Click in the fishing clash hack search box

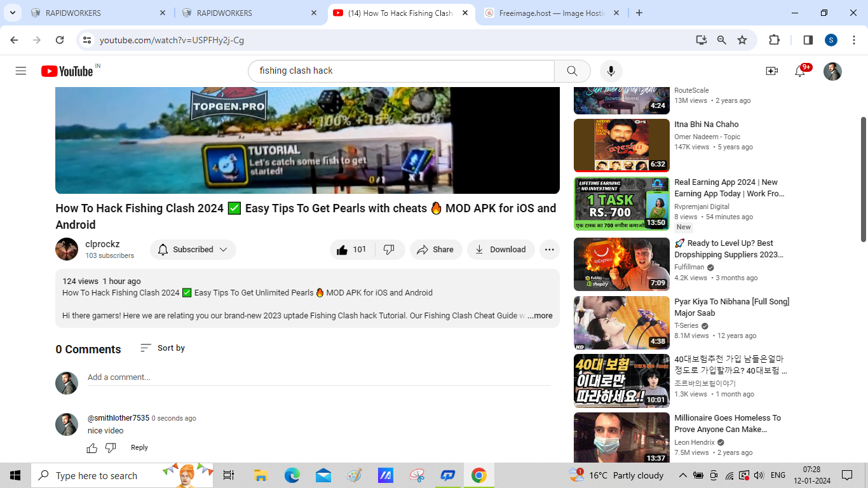click(x=401, y=71)
